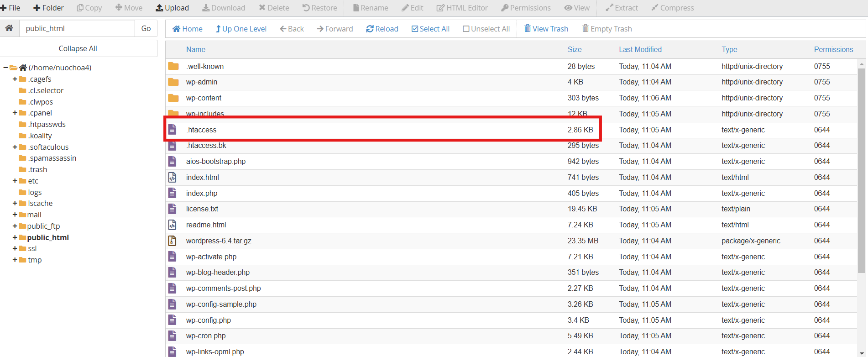Click the public_html path input field

(x=77, y=28)
